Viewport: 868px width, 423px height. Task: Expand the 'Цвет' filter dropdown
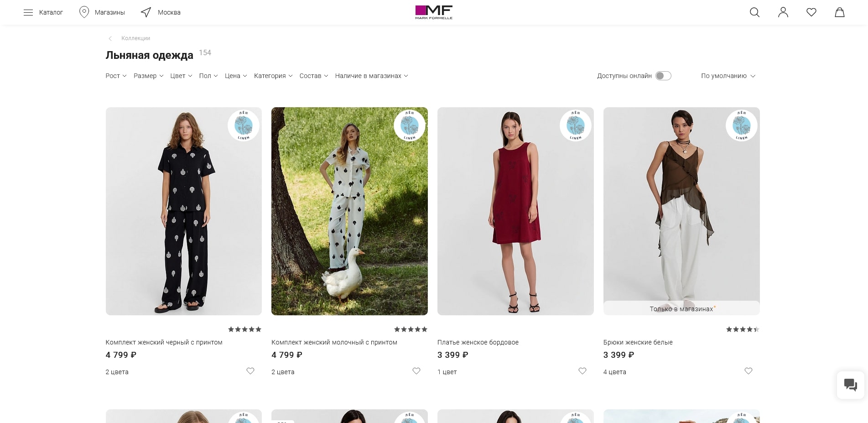pos(181,76)
